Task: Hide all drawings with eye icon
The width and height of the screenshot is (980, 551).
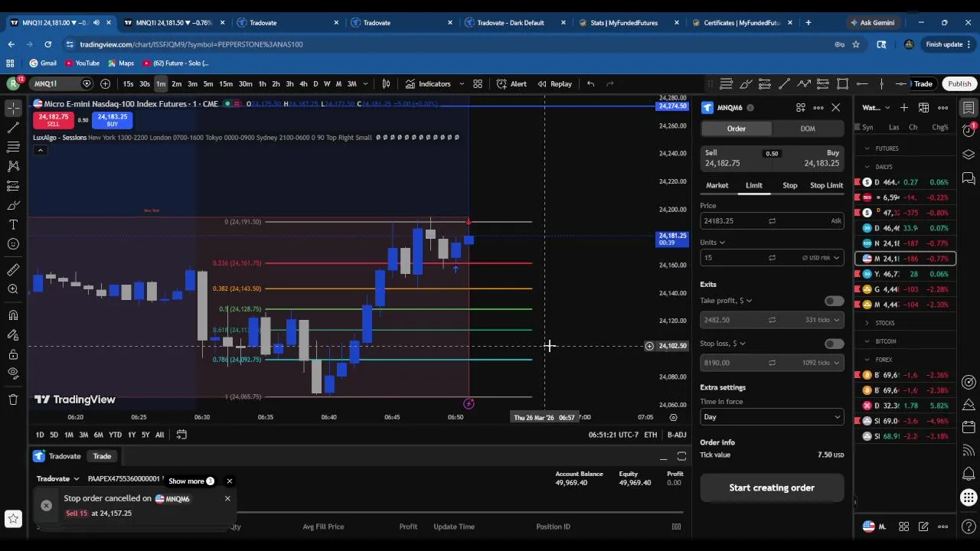Action: click(x=13, y=373)
